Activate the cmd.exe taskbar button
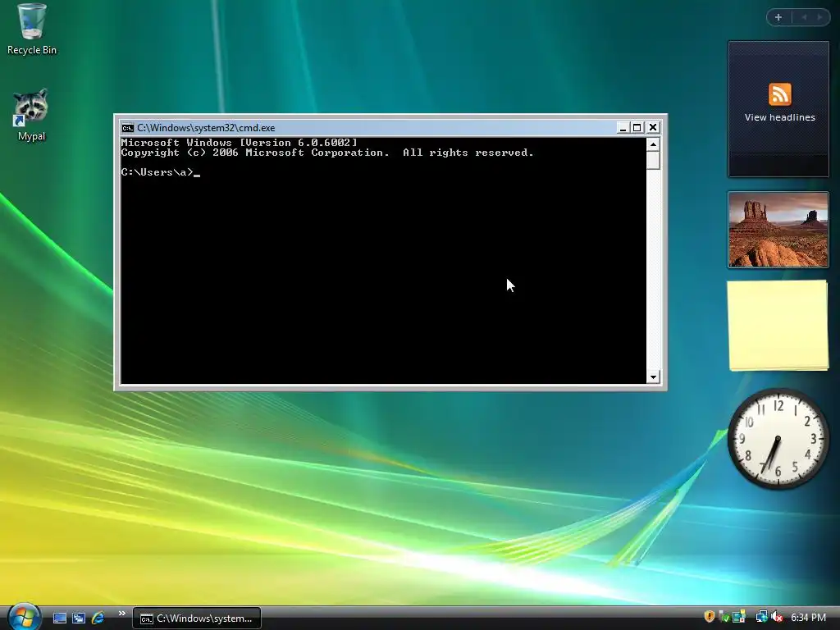Viewport: 840px width, 630px height. tap(197, 619)
